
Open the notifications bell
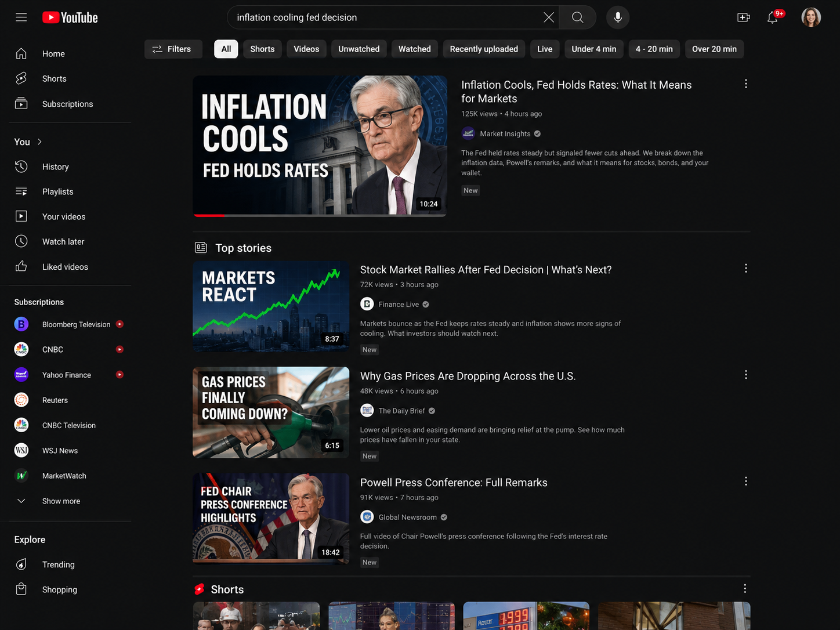(773, 17)
